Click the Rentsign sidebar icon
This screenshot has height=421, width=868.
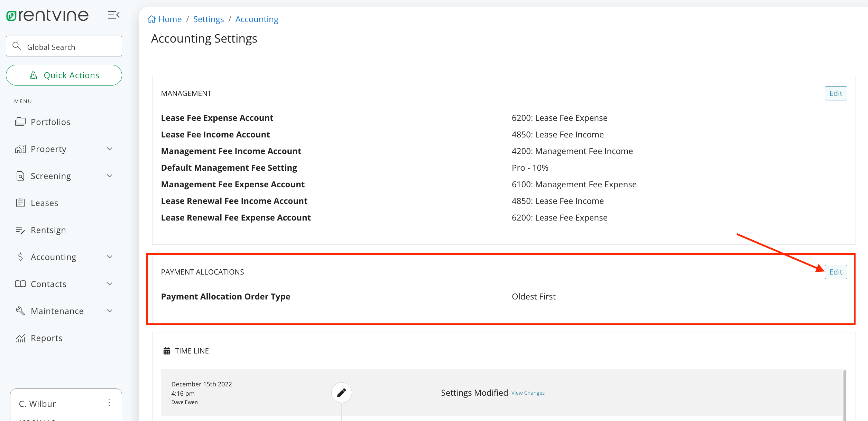coord(21,230)
